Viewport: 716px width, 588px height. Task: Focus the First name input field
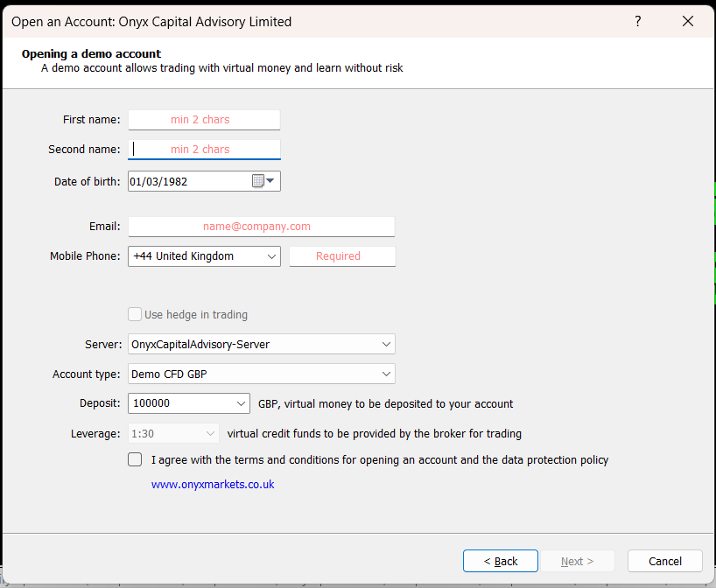(x=204, y=120)
